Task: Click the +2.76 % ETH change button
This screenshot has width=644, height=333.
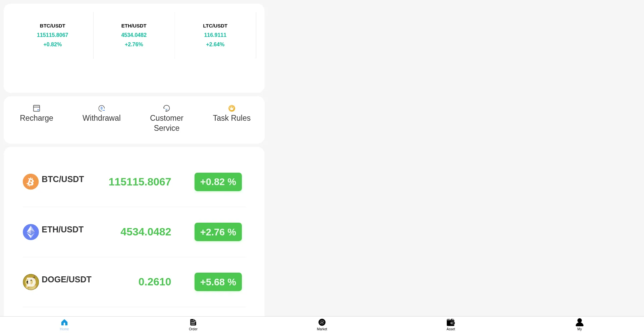Action: 218,232
